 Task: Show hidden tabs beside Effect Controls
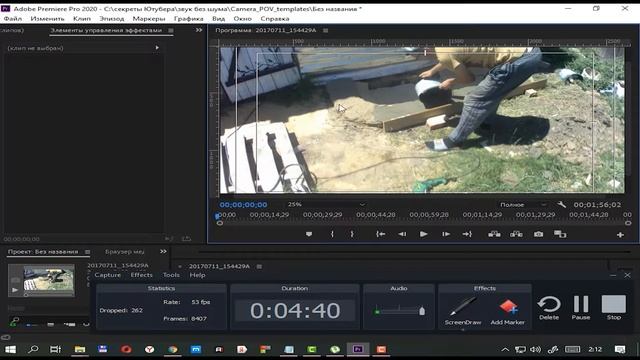[x=199, y=30]
